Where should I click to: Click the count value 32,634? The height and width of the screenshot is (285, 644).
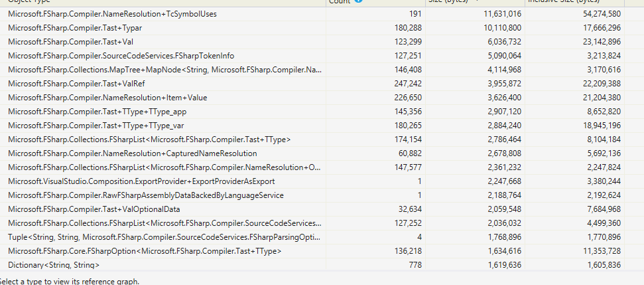410,209
